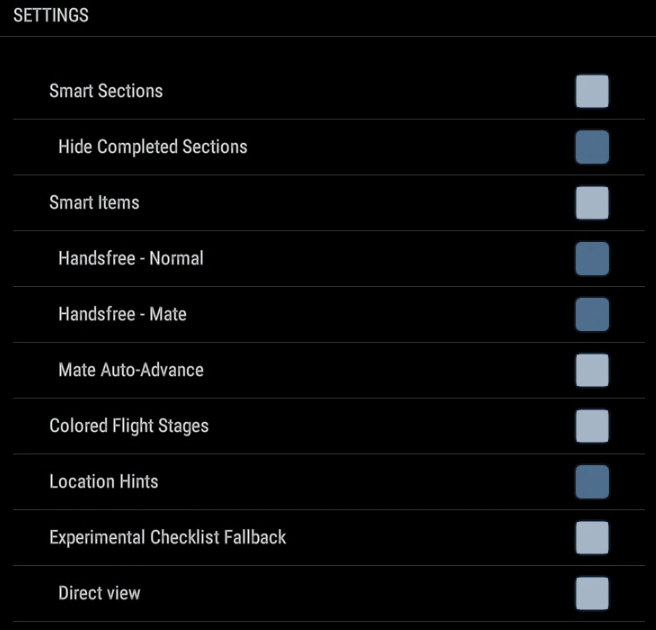Enable the Smart Items checkbox
Viewport: 656px width, 630px height.
[x=592, y=203]
